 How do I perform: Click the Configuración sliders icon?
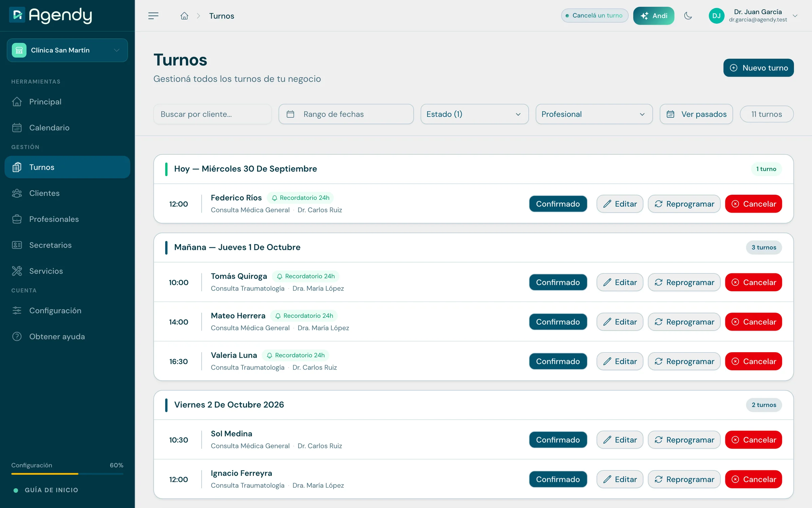(x=17, y=311)
